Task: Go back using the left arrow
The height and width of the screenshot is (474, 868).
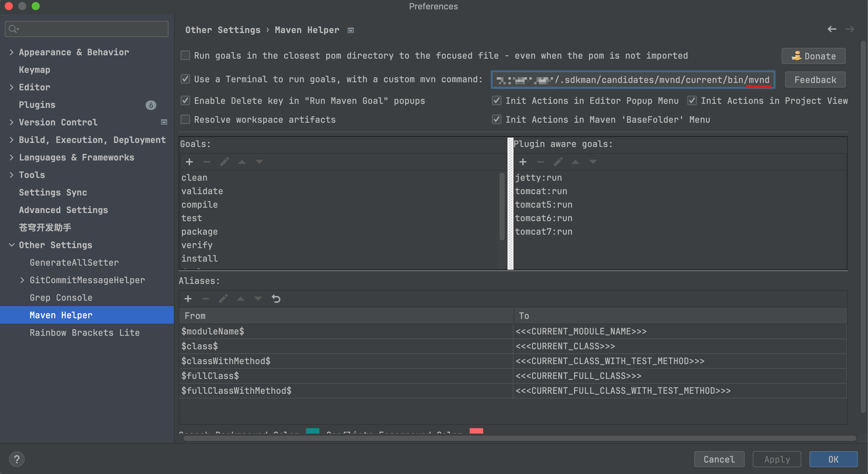Action: pos(832,29)
